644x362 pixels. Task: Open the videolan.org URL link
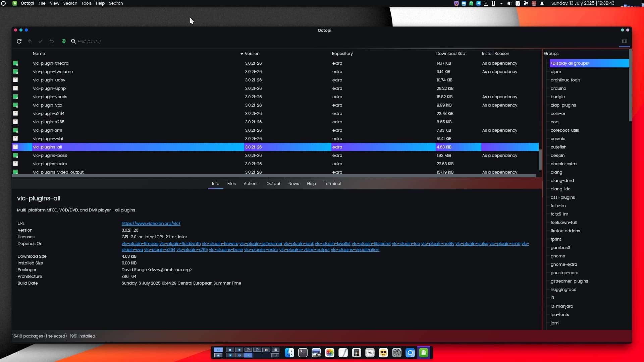(151, 224)
